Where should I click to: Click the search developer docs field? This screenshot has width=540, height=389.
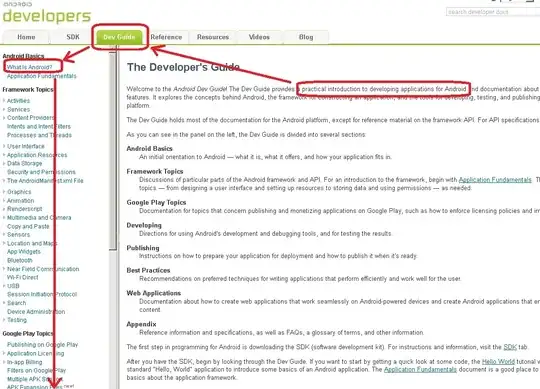[x=492, y=12]
